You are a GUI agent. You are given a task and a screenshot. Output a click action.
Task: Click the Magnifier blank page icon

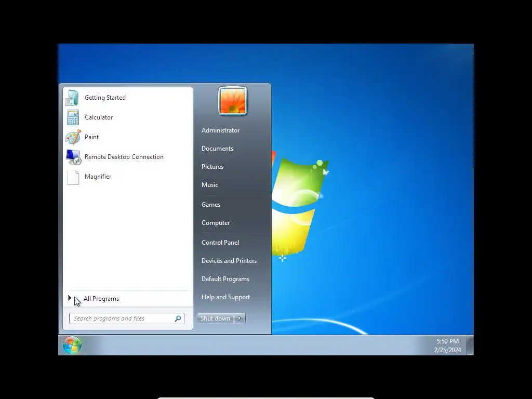point(73,177)
